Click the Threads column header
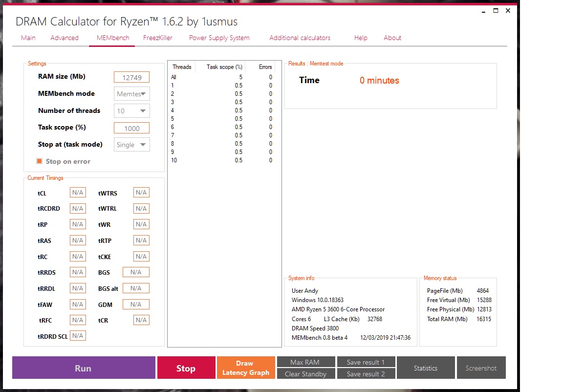 point(182,67)
